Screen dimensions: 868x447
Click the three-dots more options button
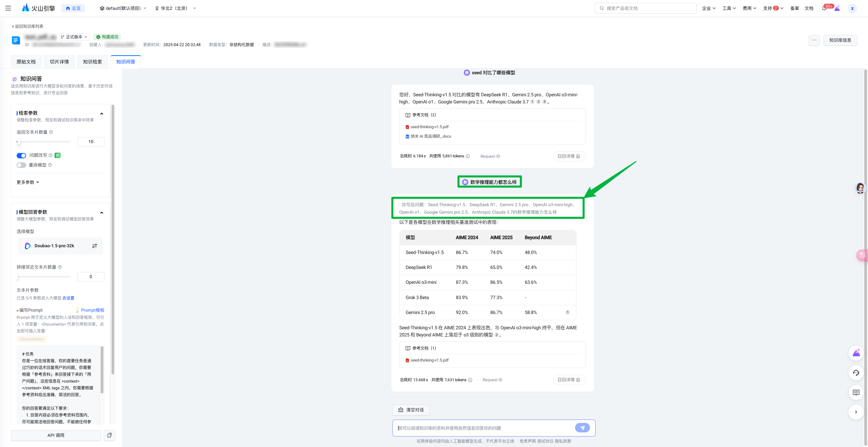(x=814, y=40)
